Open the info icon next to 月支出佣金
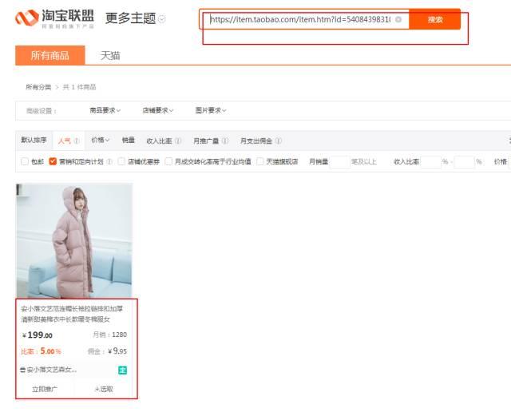 pyautogui.click(x=279, y=141)
